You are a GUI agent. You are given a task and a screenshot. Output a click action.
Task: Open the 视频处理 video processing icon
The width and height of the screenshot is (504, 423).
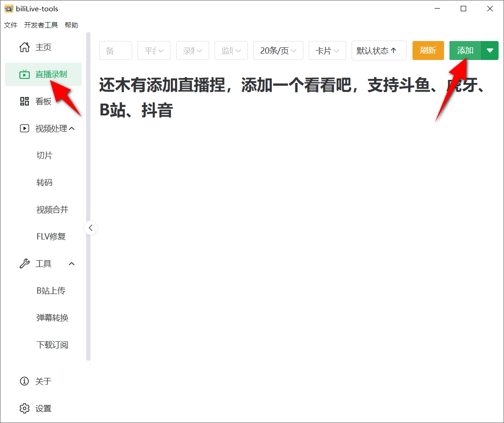24,128
